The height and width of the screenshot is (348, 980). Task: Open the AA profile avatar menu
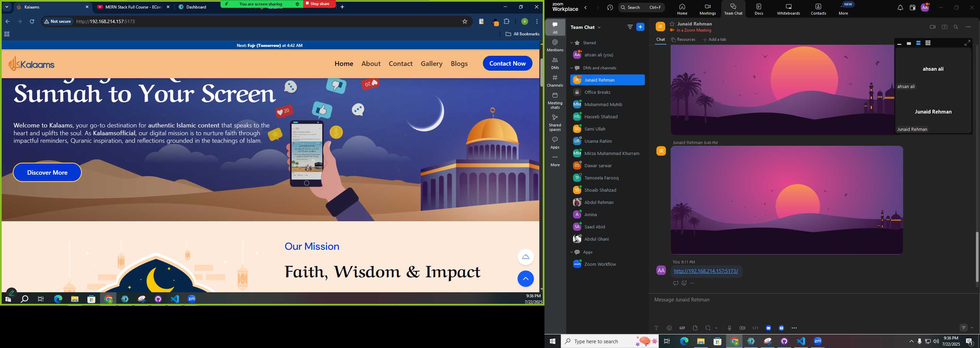coord(925,7)
